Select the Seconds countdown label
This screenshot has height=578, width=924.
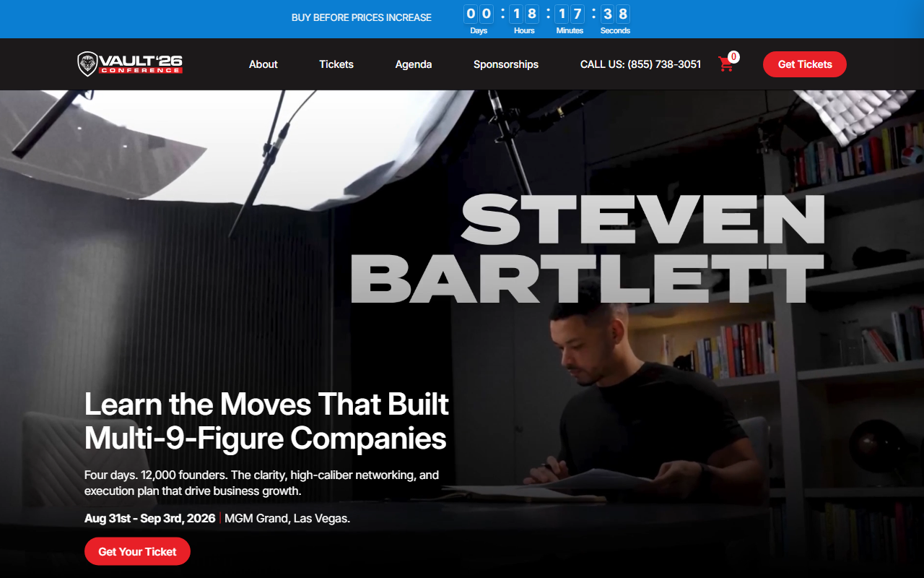click(x=615, y=30)
